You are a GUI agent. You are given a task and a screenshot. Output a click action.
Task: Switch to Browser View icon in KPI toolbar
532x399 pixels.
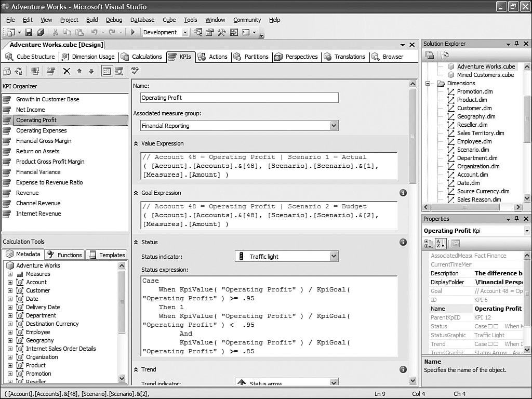(x=119, y=71)
